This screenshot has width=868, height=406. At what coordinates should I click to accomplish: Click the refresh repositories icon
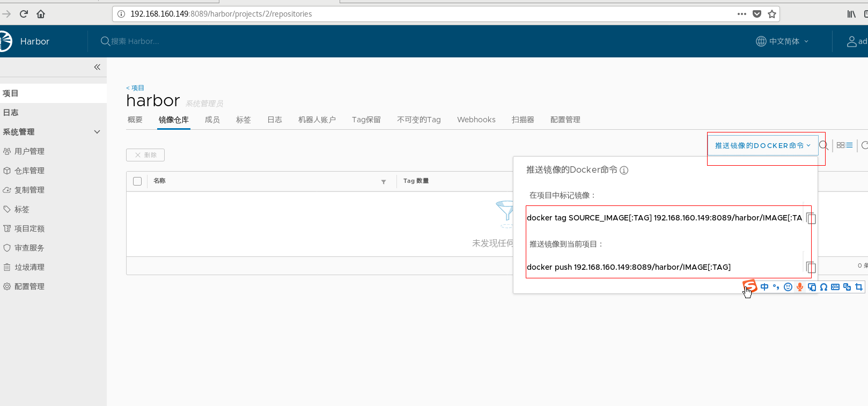click(864, 145)
